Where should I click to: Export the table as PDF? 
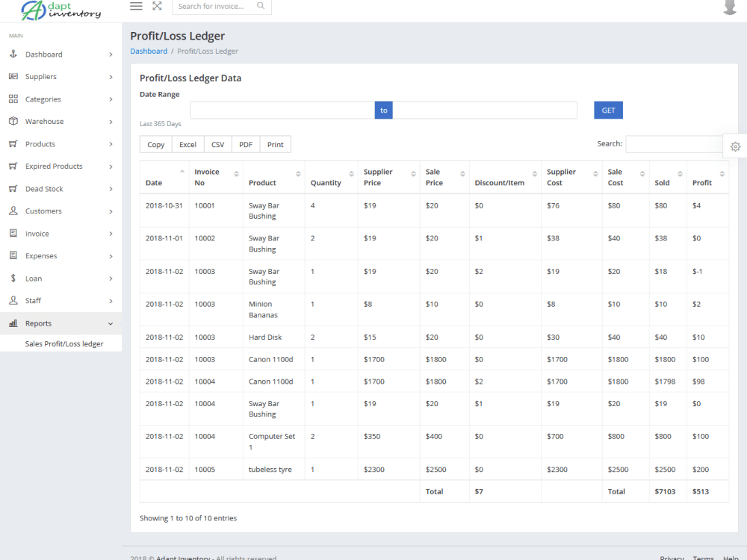point(246,144)
